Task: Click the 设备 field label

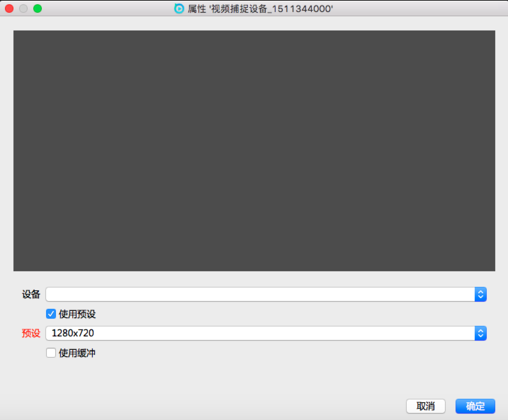Action: [31, 294]
